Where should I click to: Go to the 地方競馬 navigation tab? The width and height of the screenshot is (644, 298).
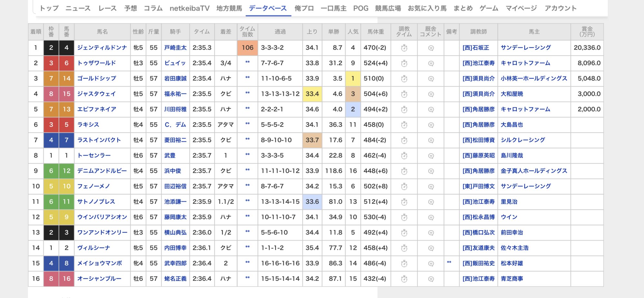[229, 8]
